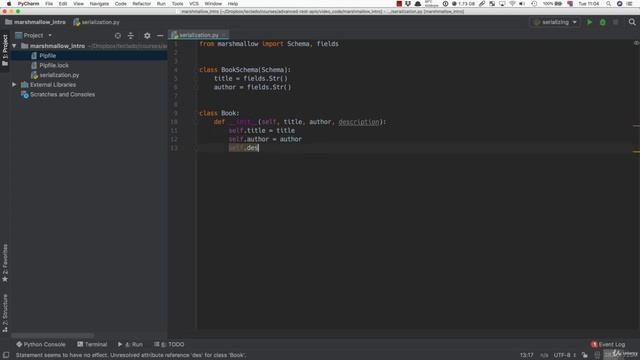Open the Project view dropdown selector

tap(33, 36)
